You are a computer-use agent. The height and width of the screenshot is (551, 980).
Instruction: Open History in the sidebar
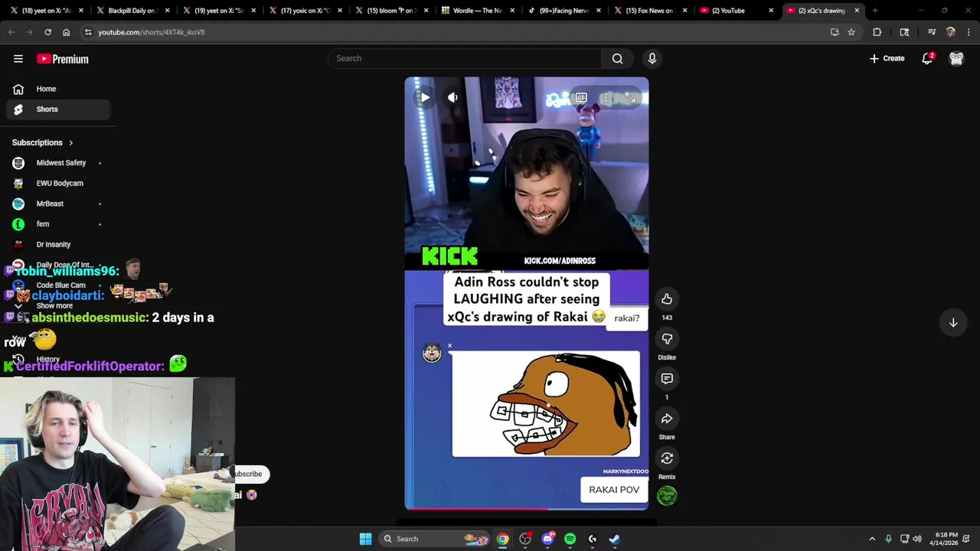click(47, 359)
